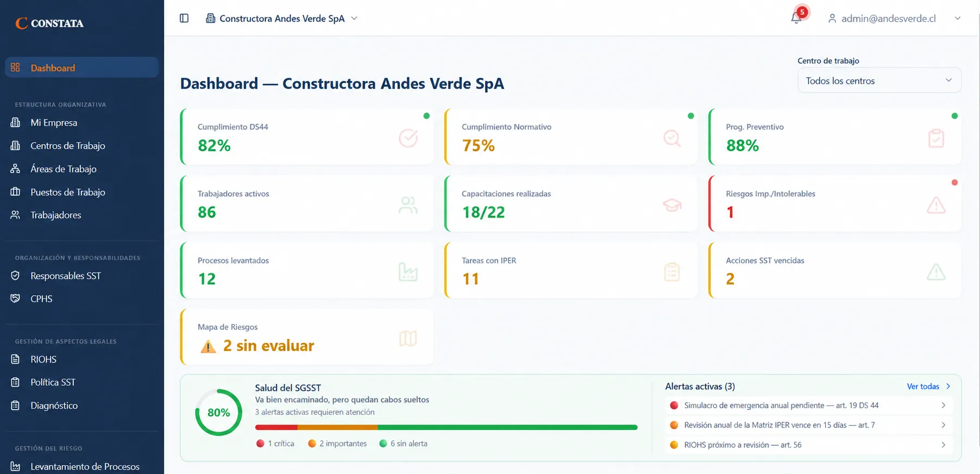Click the Procesos levantados value 12
This screenshot has height=474, width=980.
point(207,279)
